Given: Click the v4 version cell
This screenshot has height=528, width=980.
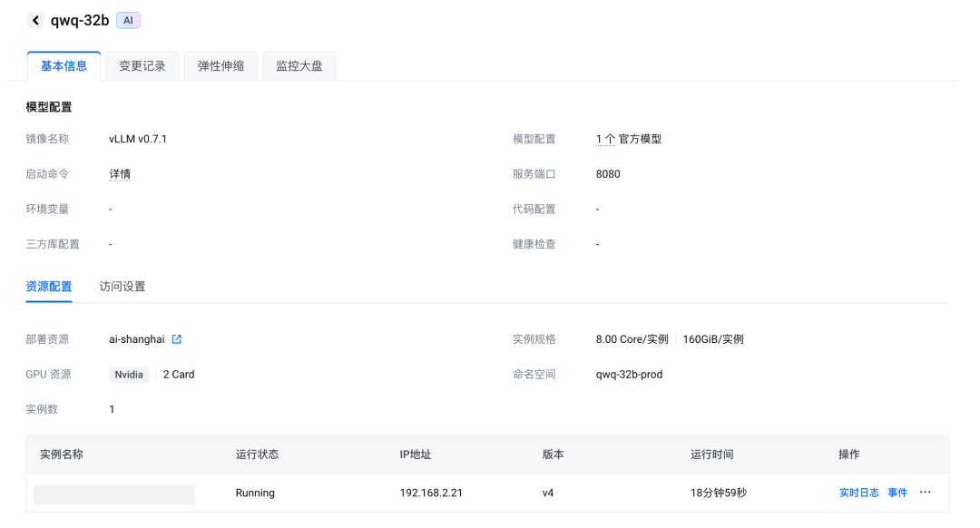Looking at the screenshot, I should [548, 494].
